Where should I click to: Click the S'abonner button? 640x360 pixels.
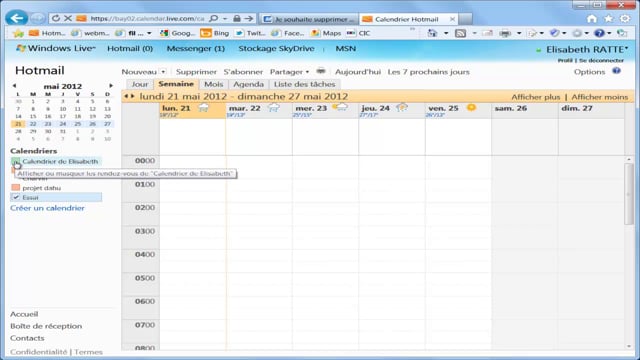[243, 72]
